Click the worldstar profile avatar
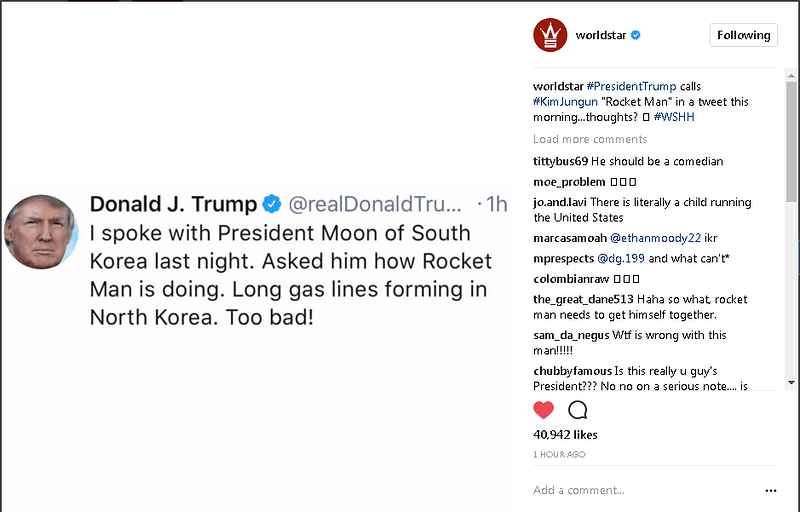 [549, 35]
